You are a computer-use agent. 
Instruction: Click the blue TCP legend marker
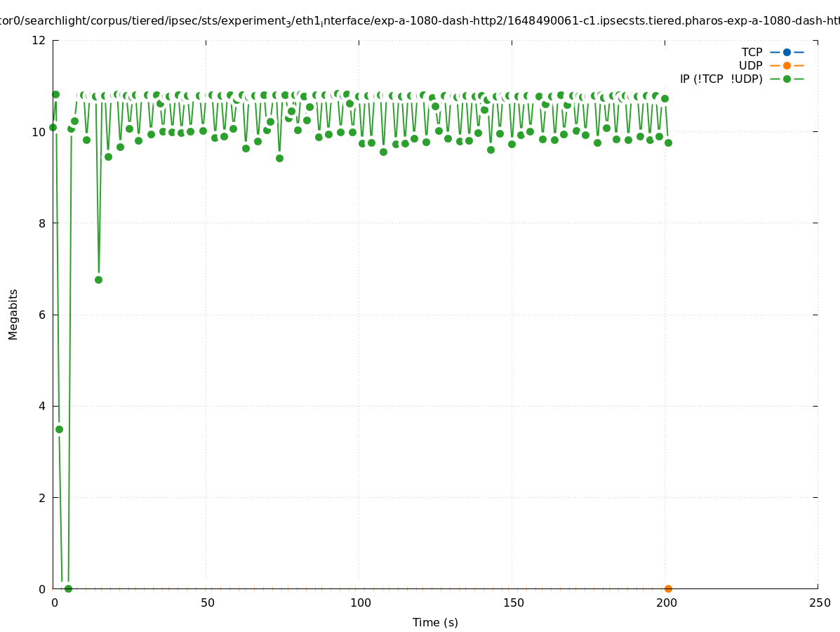(787, 52)
